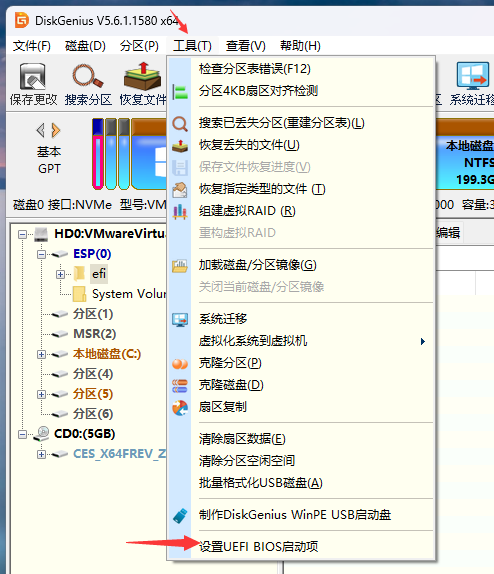Click the efi folder icon in tree
494x574 pixels.
pos(79,273)
